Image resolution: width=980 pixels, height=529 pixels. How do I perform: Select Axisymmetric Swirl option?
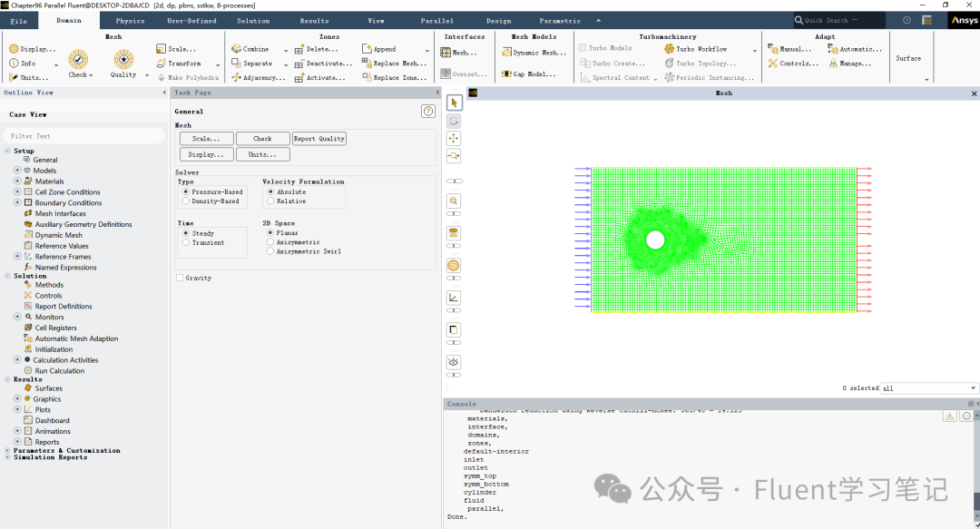[x=270, y=251]
